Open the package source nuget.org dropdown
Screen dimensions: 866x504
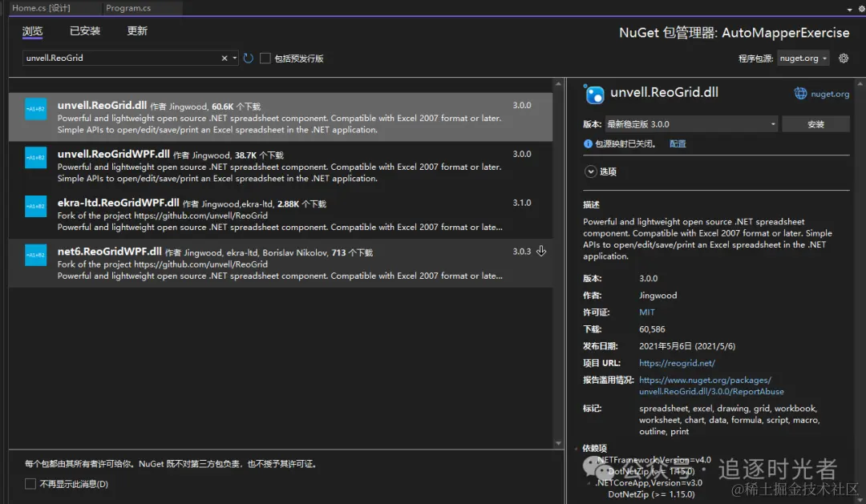coord(803,58)
